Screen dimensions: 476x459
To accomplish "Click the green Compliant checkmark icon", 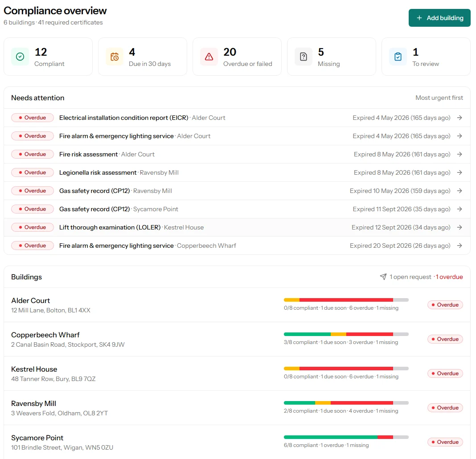I will coord(20,57).
